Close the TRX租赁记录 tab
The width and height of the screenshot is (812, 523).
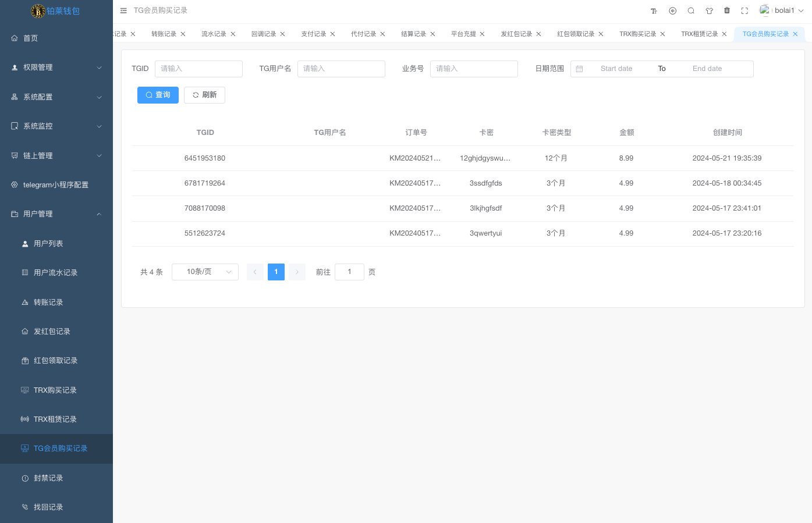click(724, 34)
